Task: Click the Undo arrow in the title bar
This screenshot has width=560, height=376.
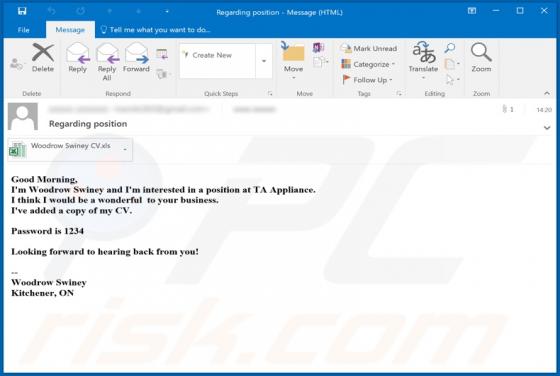Action: (x=51, y=11)
